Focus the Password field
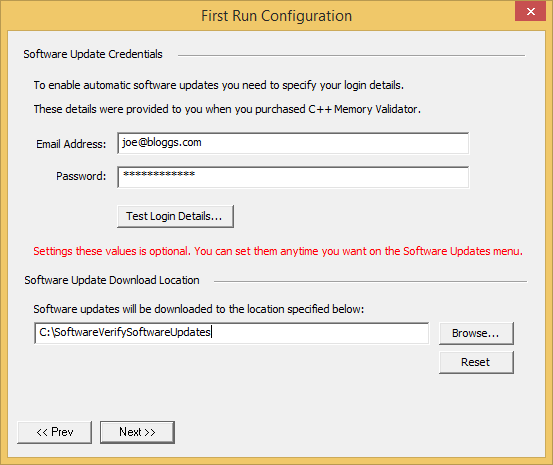This screenshot has height=465, width=553. tap(293, 177)
